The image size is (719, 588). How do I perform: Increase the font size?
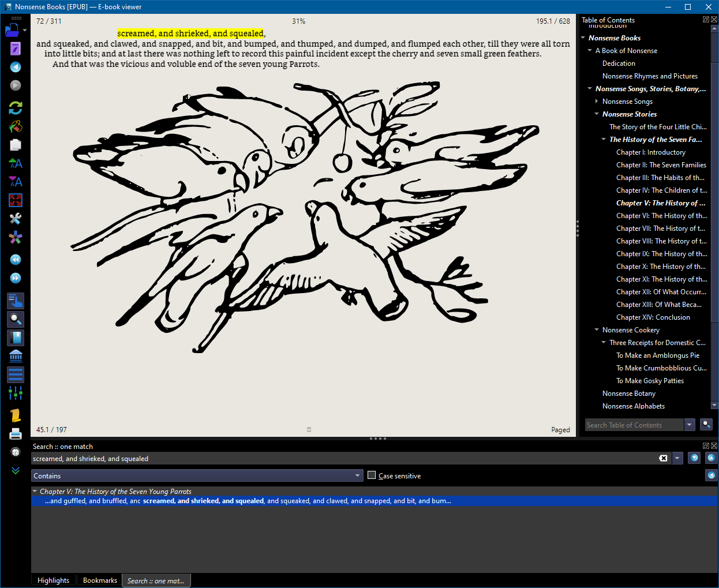coord(16,163)
